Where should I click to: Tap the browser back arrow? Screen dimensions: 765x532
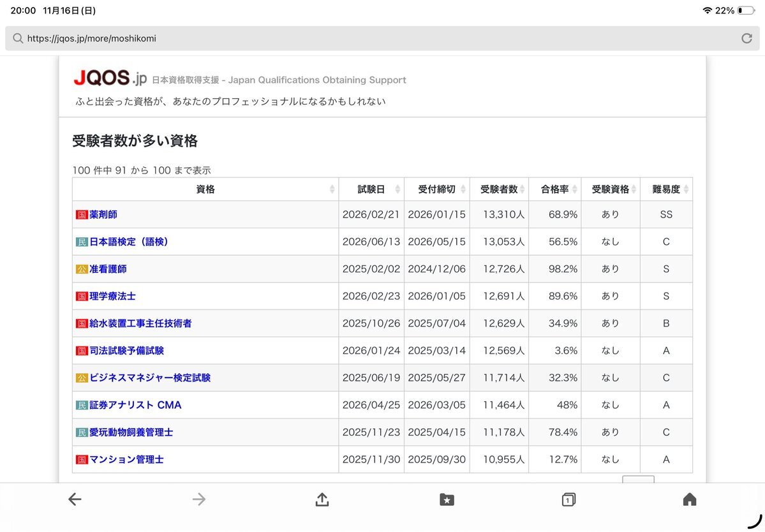pos(75,499)
